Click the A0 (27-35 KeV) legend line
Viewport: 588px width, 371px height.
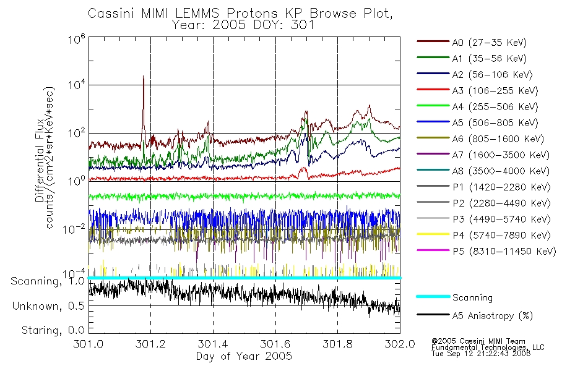tap(433, 41)
